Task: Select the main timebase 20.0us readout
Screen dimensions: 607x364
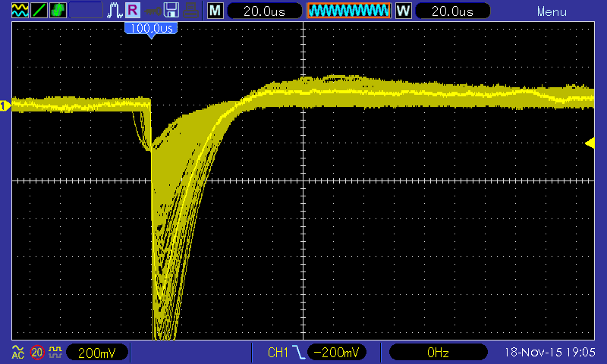Action: tap(264, 11)
